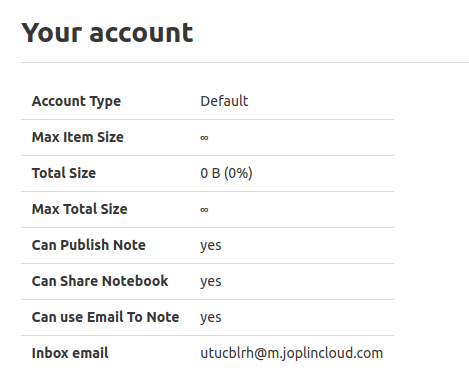The width and height of the screenshot is (469, 392).
Task: Click the infinity value for Max Total Size
Action: (204, 210)
